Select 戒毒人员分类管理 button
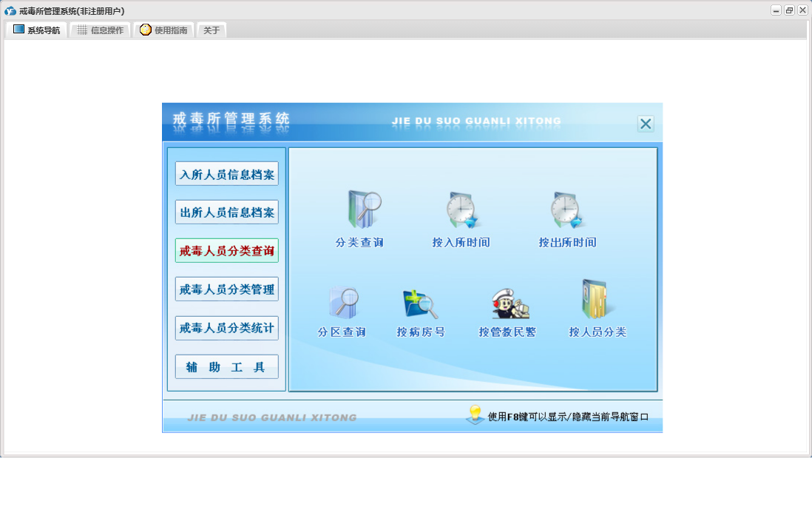Image resolution: width=812 pixels, height=530 pixels. pos(227,289)
